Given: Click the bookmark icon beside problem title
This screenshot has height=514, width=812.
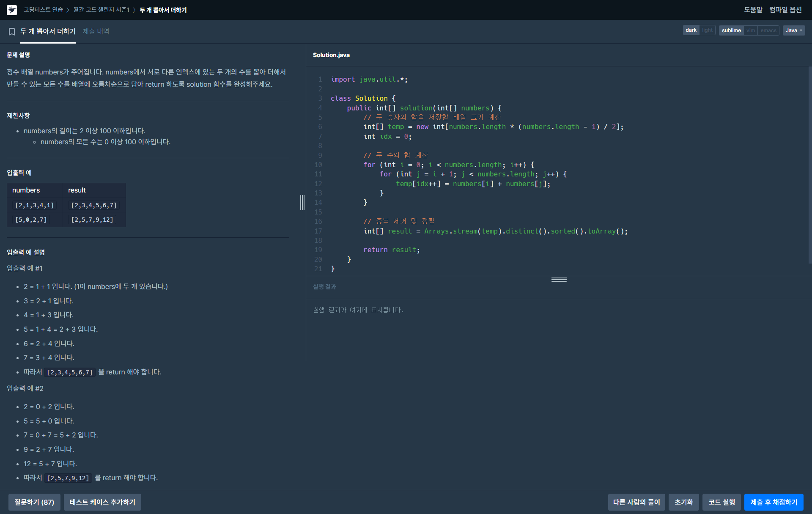Looking at the screenshot, I should coord(12,31).
